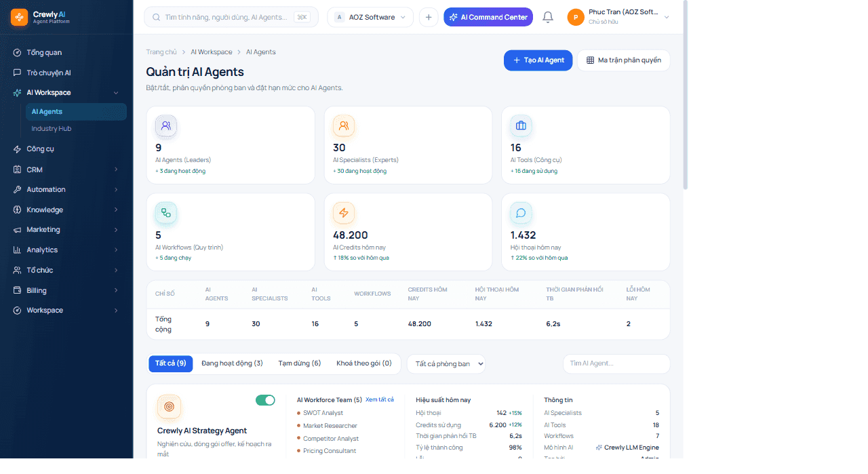Open Ma trận phân quyền
868x474 pixels.
tap(623, 60)
